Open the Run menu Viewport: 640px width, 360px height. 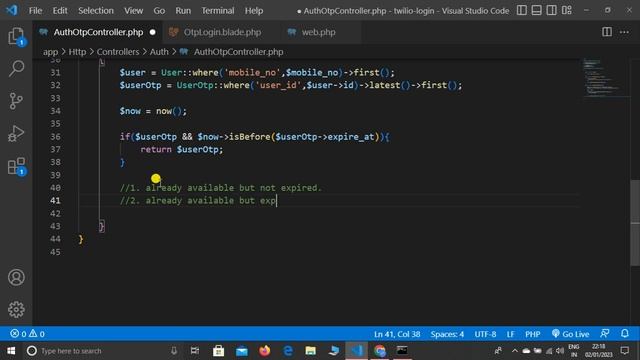183,11
